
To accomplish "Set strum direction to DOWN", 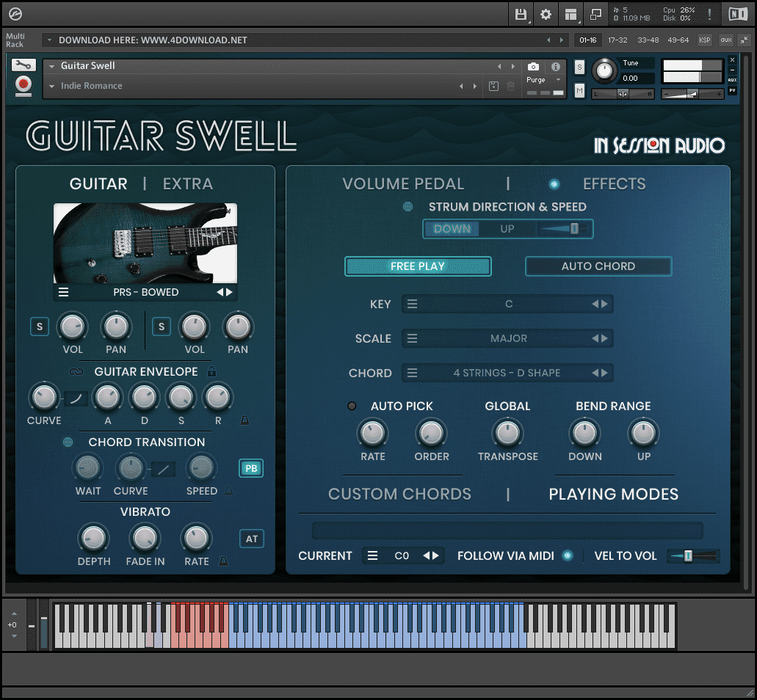I will (452, 229).
